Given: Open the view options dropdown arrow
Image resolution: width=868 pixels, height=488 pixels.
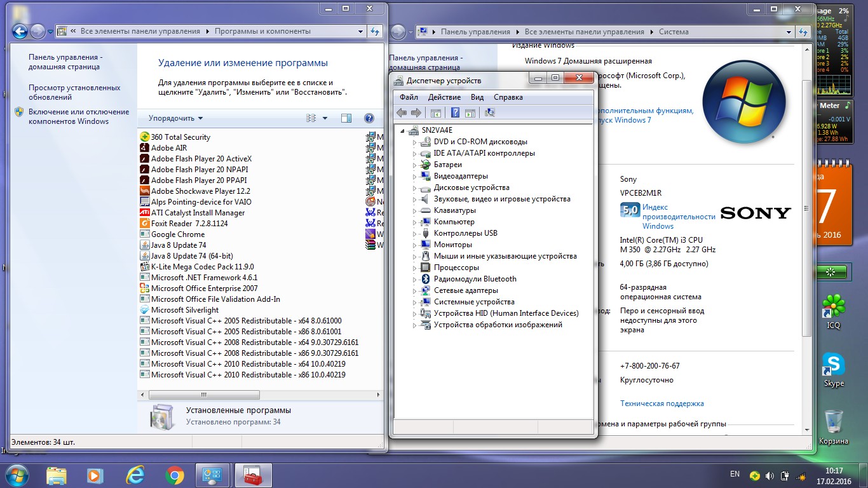Looking at the screenshot, I should tap(325, 118).
